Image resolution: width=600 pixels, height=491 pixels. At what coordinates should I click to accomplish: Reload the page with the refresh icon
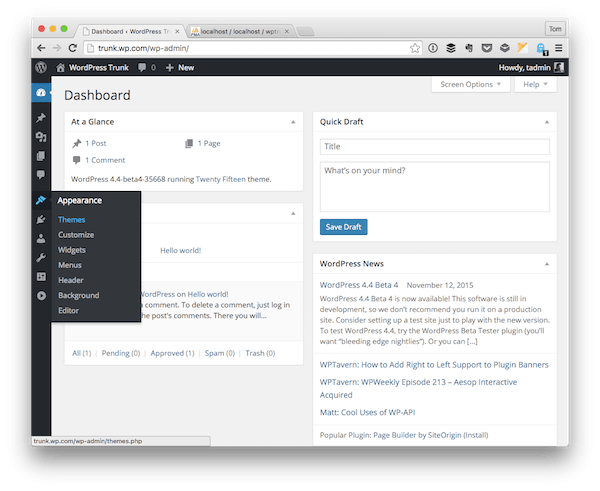coord(73,48)
